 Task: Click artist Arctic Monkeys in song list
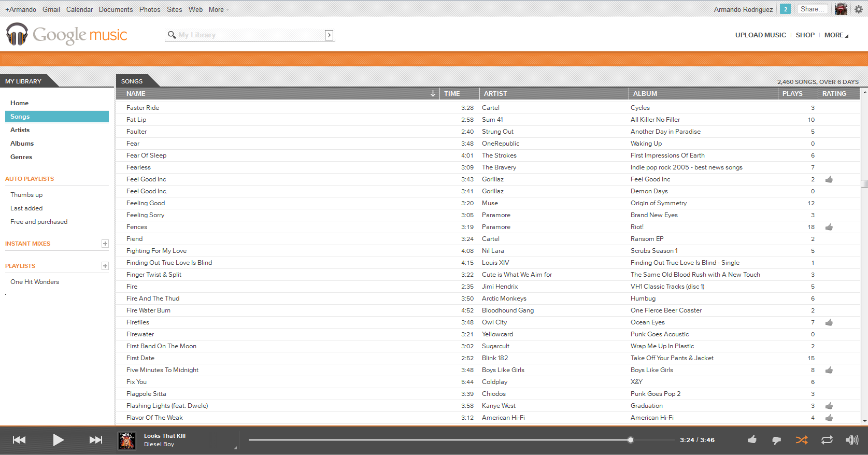click(504, 298)
